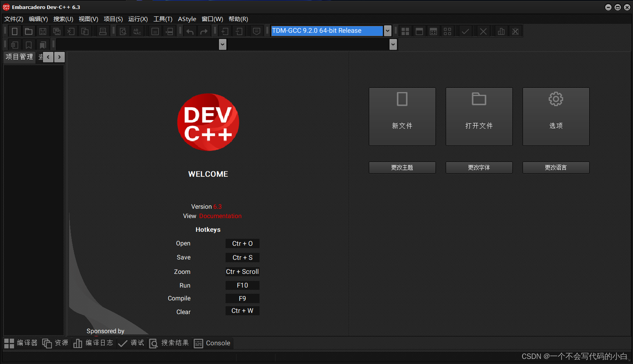Click the Save all files icon

(x=57, y=32)
